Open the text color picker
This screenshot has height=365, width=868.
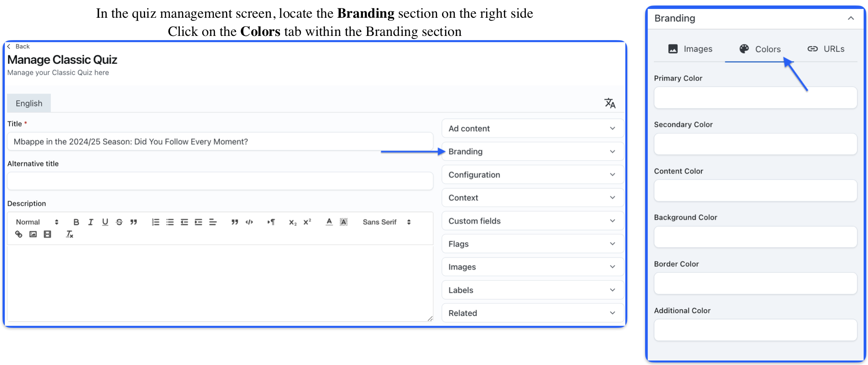click(329, 222)
